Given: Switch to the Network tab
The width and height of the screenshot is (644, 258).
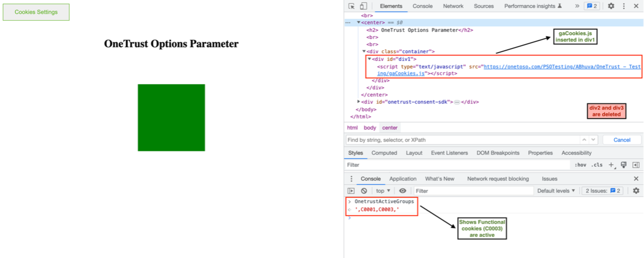Looking at the screenshot, I should coord(453,6).
